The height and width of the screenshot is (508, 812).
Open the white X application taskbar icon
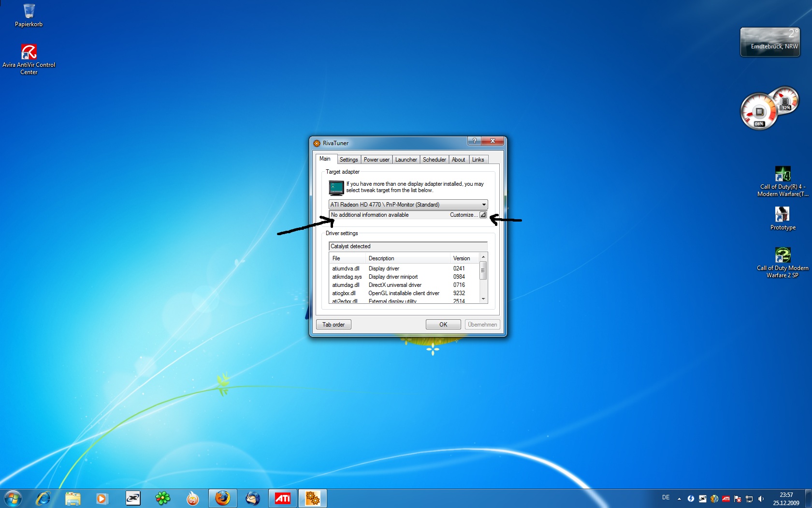click(x=133, y=498)
